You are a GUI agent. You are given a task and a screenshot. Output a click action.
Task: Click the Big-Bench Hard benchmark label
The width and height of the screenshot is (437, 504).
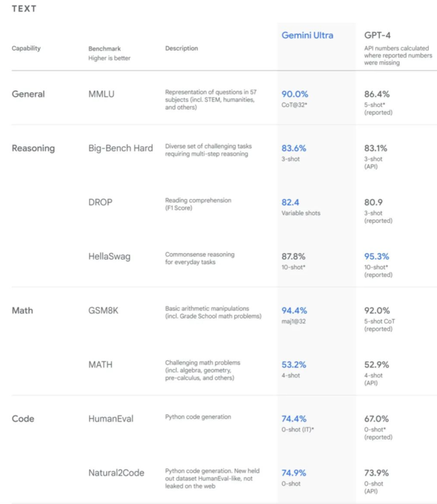121,148
